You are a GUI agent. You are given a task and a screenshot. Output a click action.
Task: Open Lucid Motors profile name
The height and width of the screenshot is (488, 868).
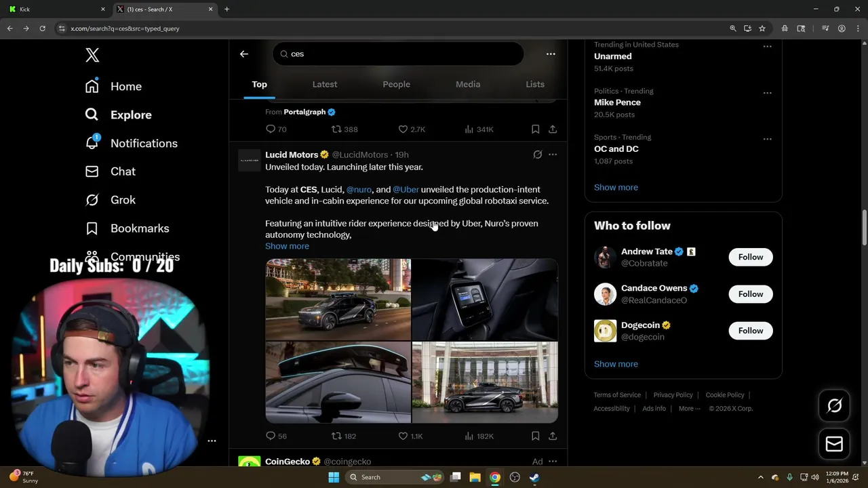click(292, 155)
